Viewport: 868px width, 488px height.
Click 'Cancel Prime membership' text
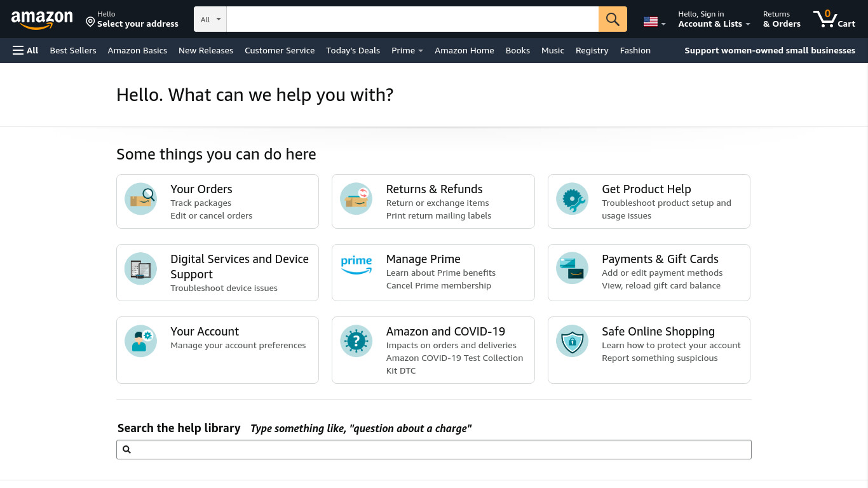tap(439, 285)
